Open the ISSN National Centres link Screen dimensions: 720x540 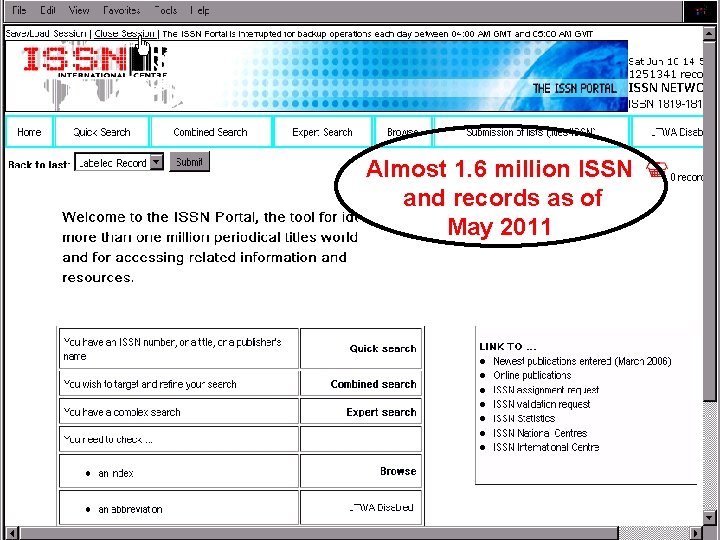(540, 433)
